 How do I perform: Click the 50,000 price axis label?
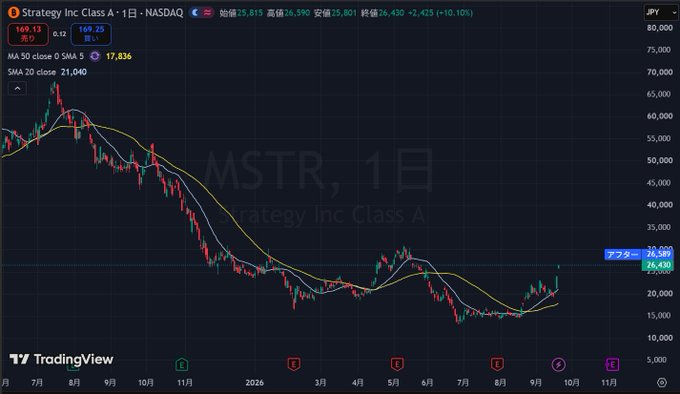[660, 160]
